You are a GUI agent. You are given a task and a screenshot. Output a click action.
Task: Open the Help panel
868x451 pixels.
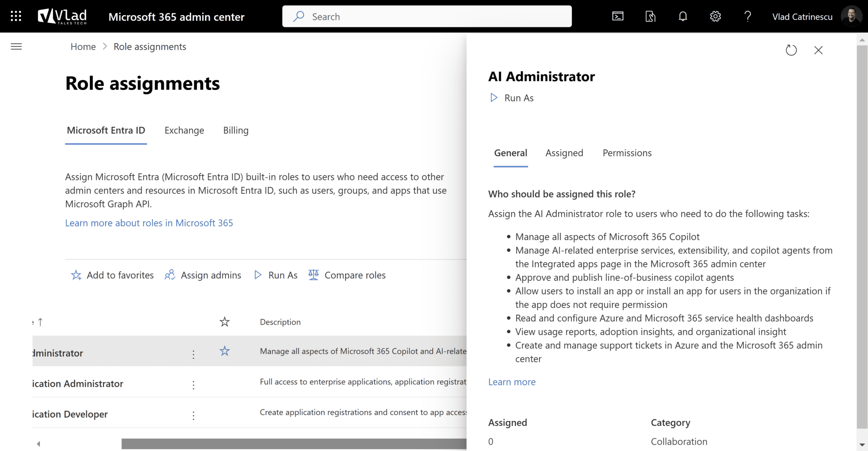click(747, 16)
